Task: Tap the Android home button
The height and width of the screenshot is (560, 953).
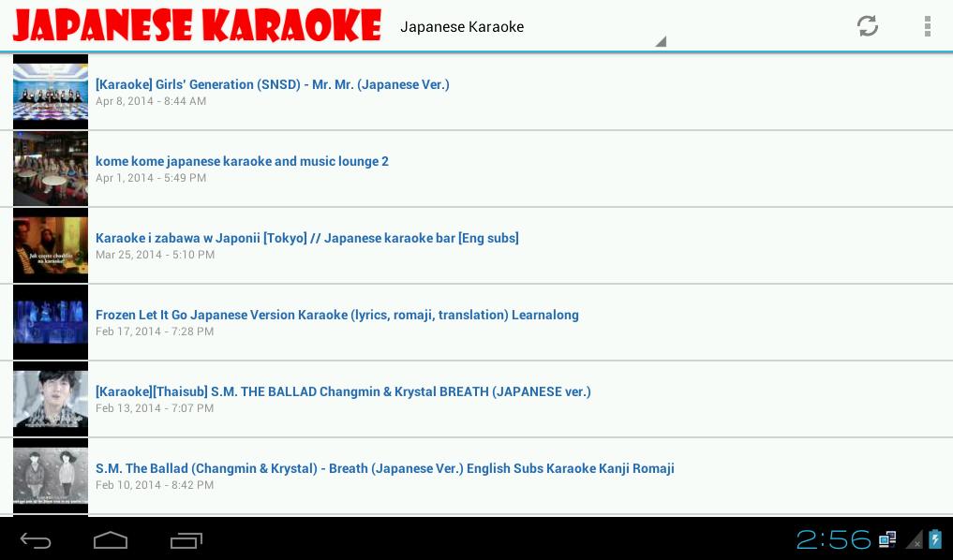Action: click(x=111, y=540)
